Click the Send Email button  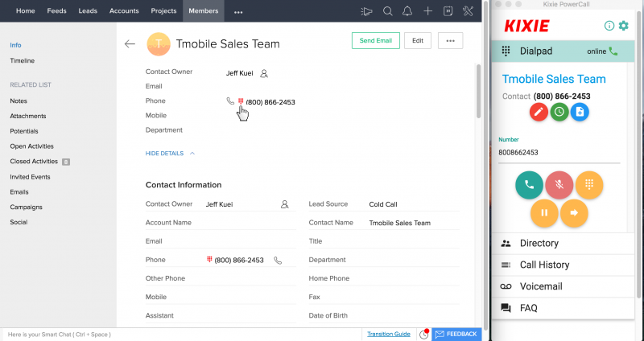pyautogui.click(x=376, y=41)
